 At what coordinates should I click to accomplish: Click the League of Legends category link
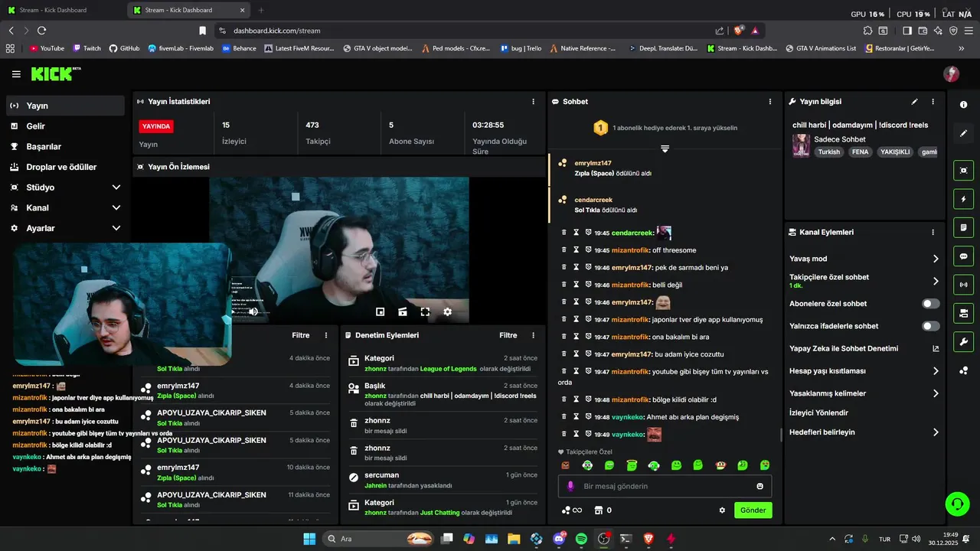[x=448, y=369]
